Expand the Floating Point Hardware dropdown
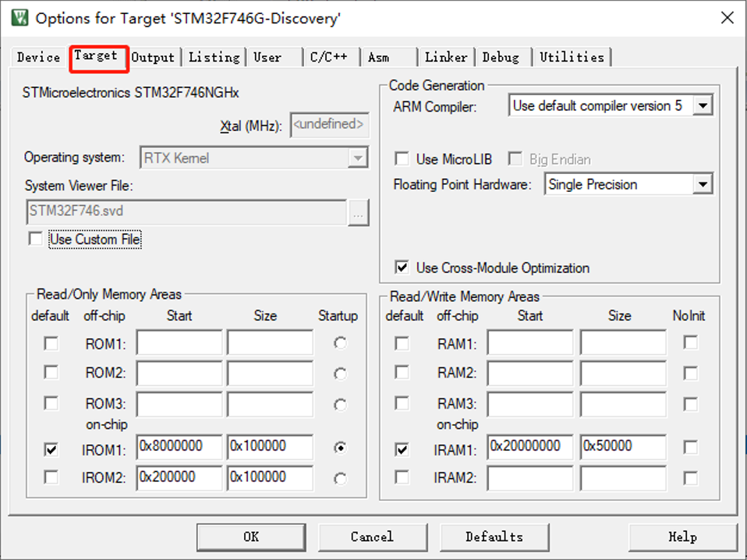Screen dimensions: 747x560 point(702,185)
